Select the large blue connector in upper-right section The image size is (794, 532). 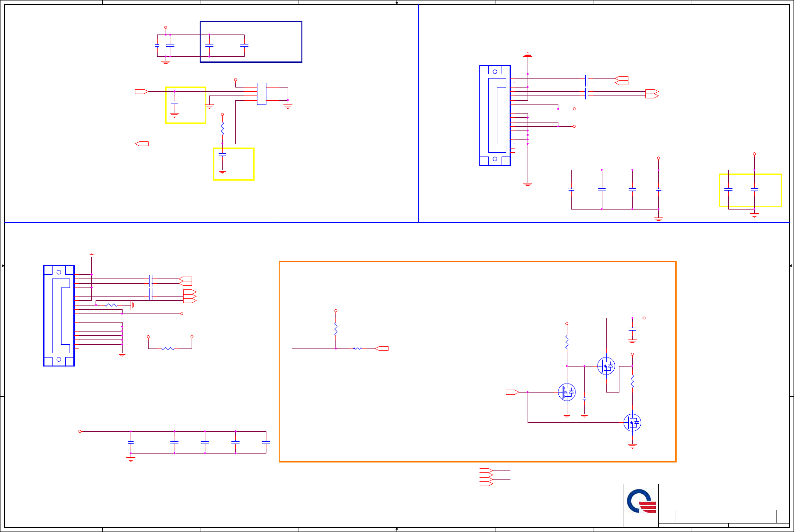[x=495, y=115]
